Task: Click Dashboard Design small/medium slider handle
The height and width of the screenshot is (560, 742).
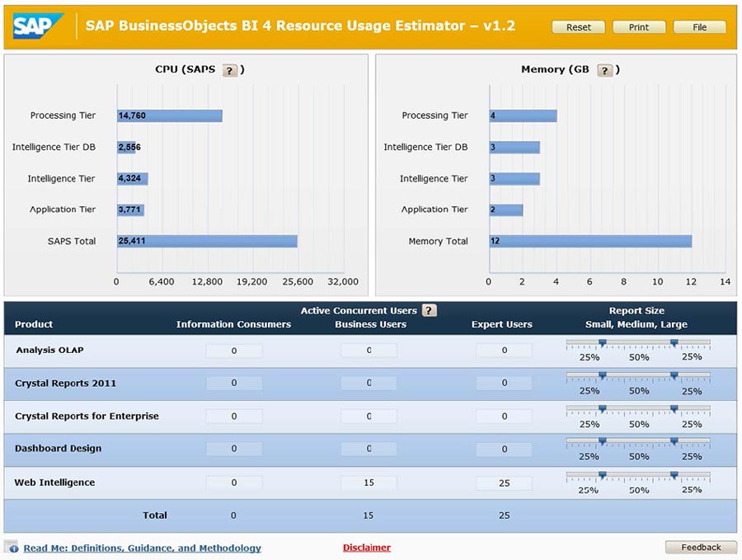Action: [603, 442]
